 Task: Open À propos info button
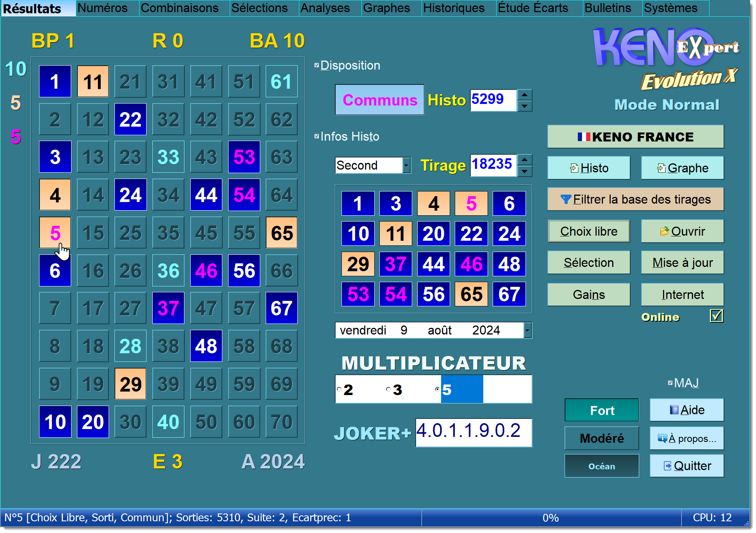pos(686,438)
